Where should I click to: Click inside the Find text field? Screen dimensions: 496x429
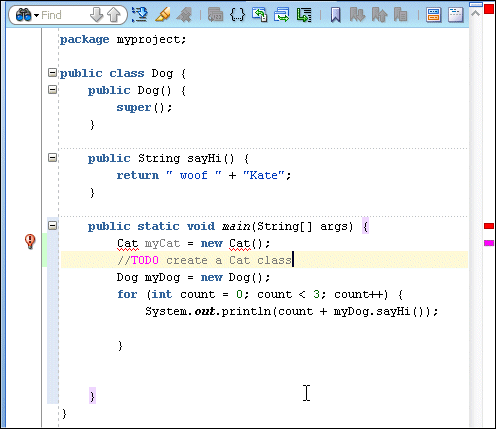(x=63, y=15)
